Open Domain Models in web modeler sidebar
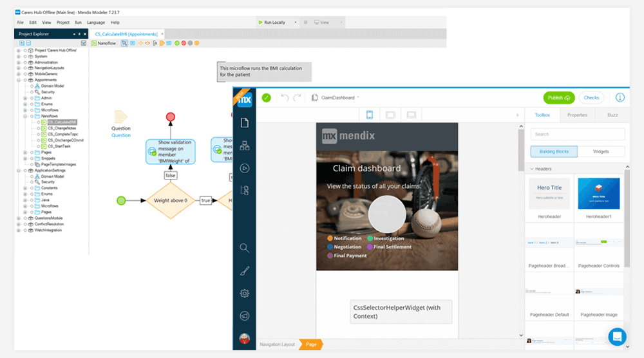Image resolution: width=644 pixels, height=358 pixels. pyautogui.click(x=244, y=146)
